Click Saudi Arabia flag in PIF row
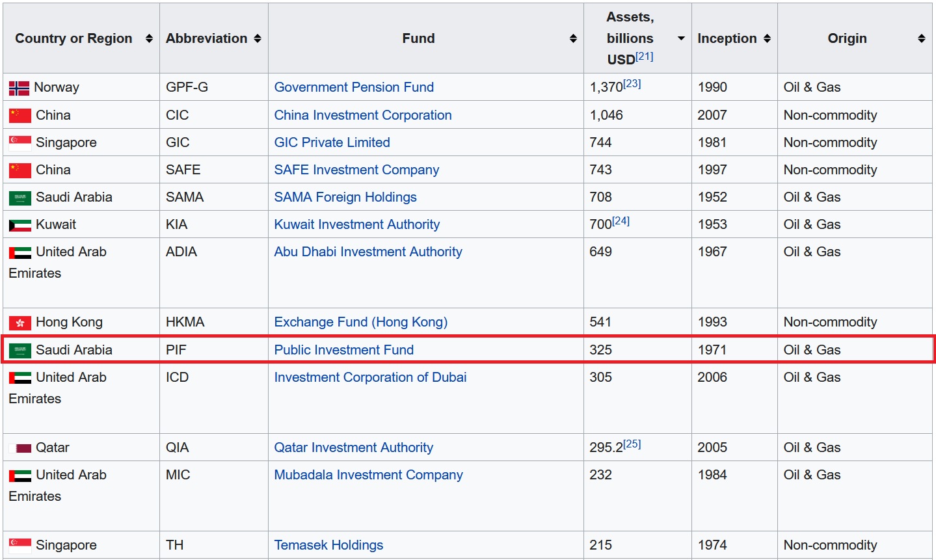The width and height of the screenshot is (936, 560). point(20,350)
